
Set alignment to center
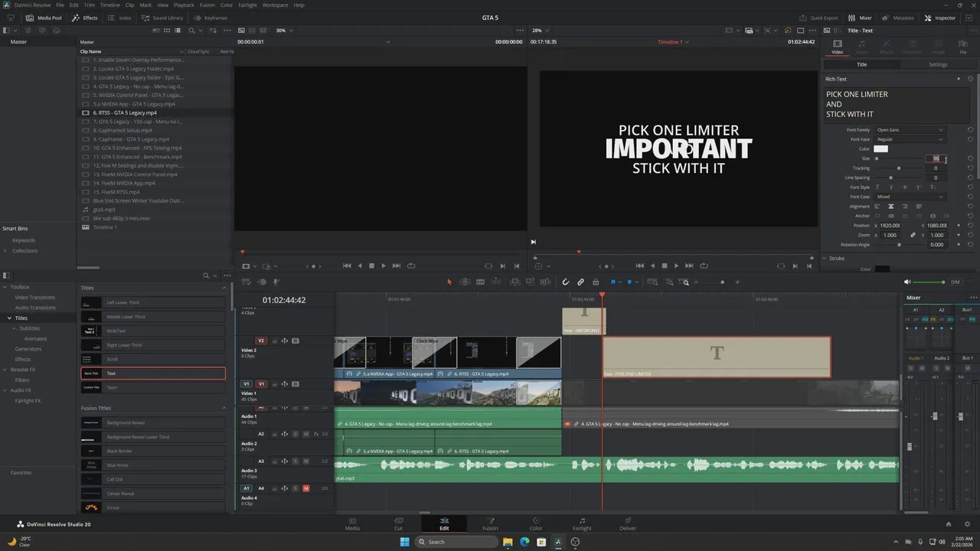890,207
